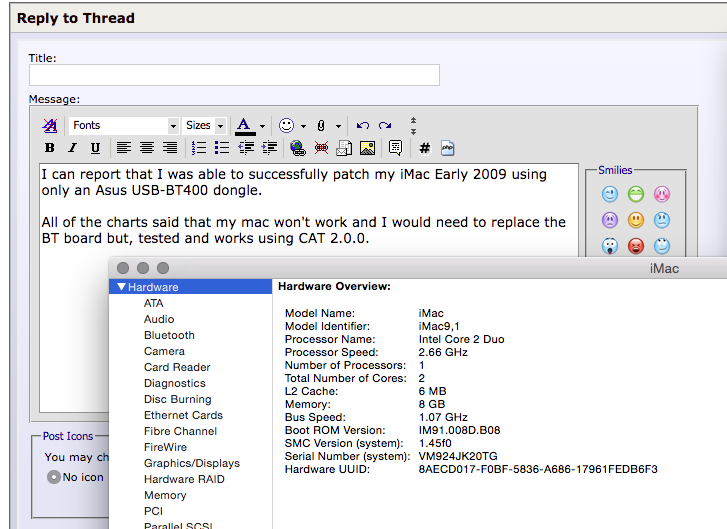Click the Model Identifier value iMac9,1
The image size is (727, 529).
(439, 326)
